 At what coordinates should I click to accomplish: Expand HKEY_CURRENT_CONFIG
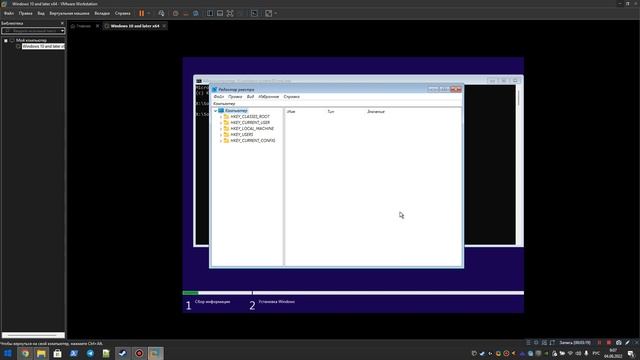pos(221,140)
